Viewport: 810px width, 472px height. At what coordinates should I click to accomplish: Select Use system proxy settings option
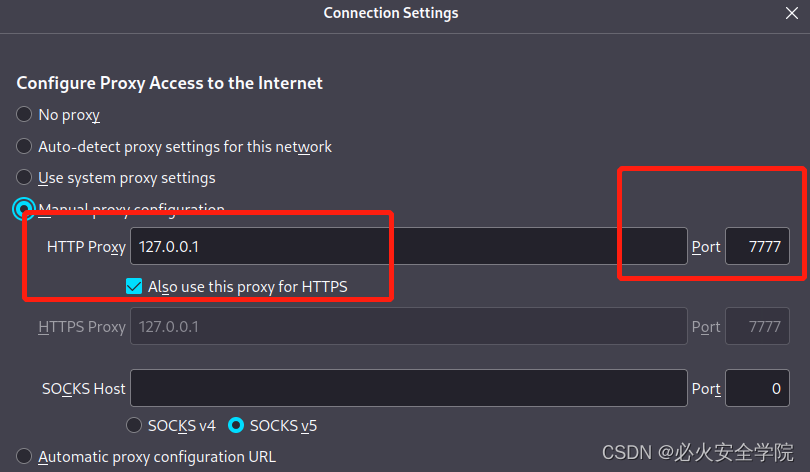[25, 178]
